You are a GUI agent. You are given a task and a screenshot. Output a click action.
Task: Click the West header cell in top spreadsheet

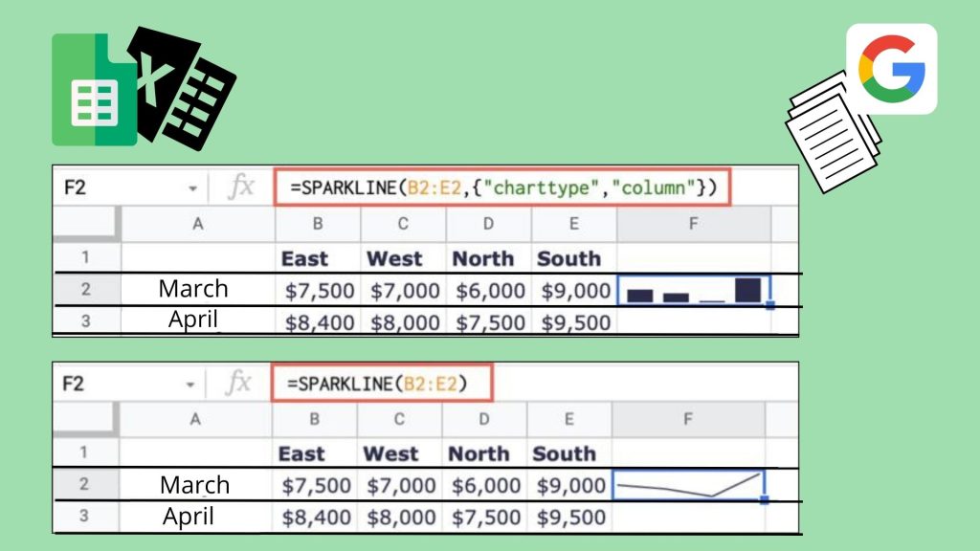[403, 258]
